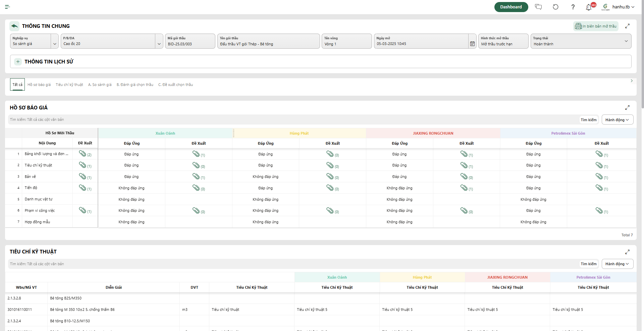Click the Diễn Giải column header

[x=114, y=287]
